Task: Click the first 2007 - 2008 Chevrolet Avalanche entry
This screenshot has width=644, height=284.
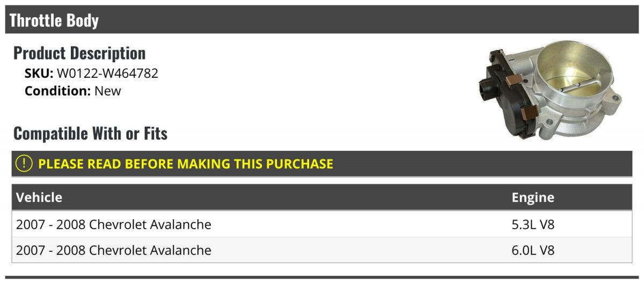Action: click(114, 224)
